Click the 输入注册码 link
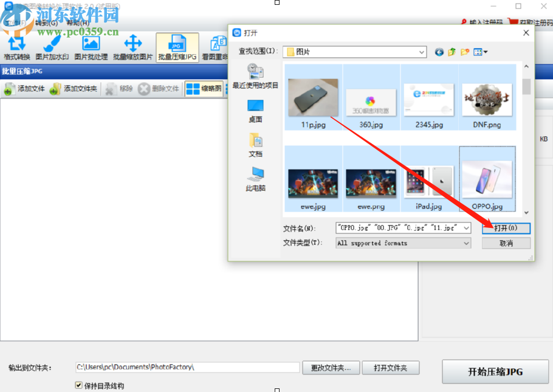The width and height of the screenshot is (553, 392). [x=482, y=22]
